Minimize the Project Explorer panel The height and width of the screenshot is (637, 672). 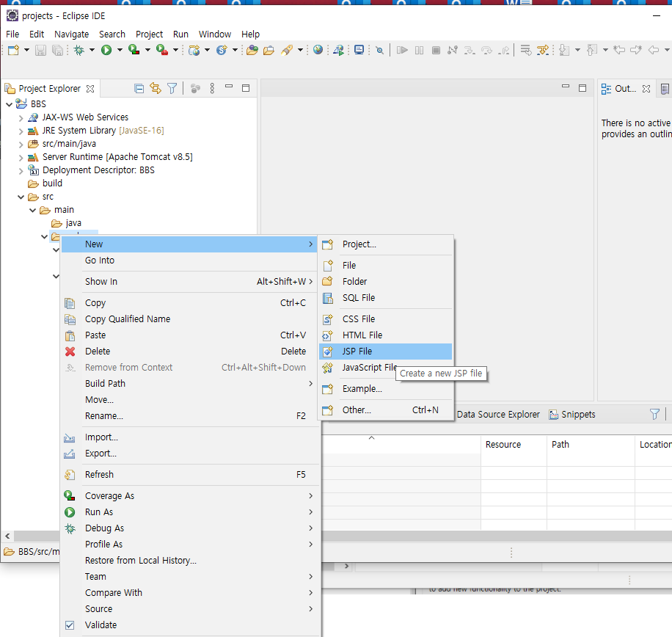pyautogui.click(x=229, y=87)
